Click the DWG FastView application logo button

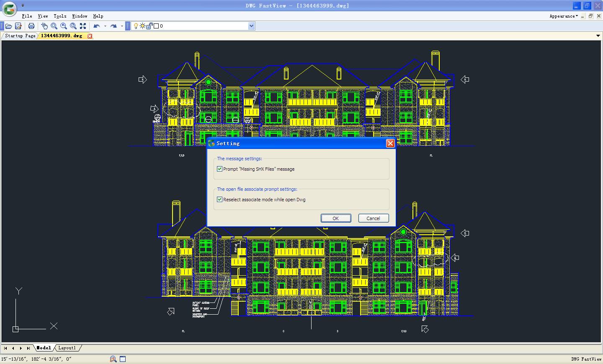coord(9,9)
